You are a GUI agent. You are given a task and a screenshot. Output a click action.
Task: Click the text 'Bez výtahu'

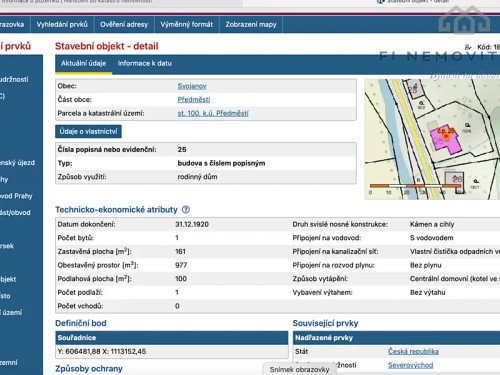click(428, 292)
